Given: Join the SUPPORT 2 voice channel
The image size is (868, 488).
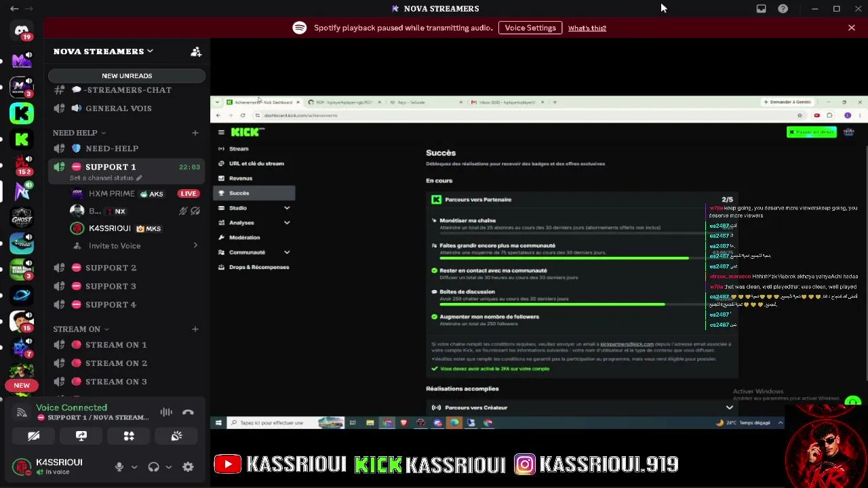Looking at the screenshot, I should coord(126,268).
